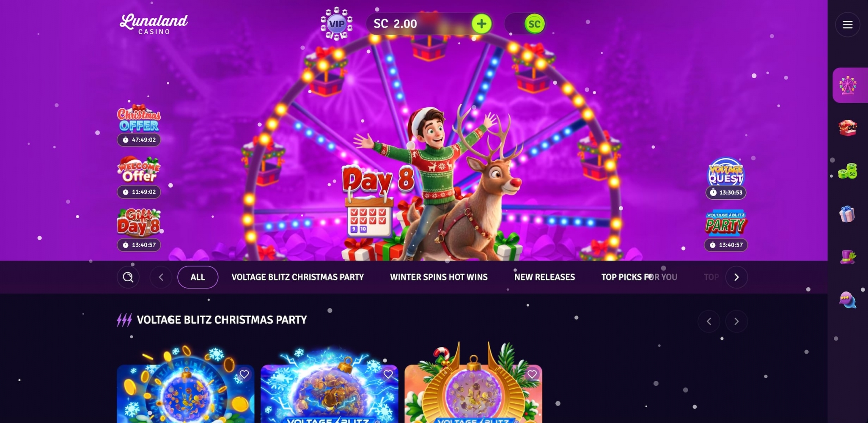Select the ferris wheel sidebar icon
The width and height of the screenshot is (868, 423).
(848, 85)
